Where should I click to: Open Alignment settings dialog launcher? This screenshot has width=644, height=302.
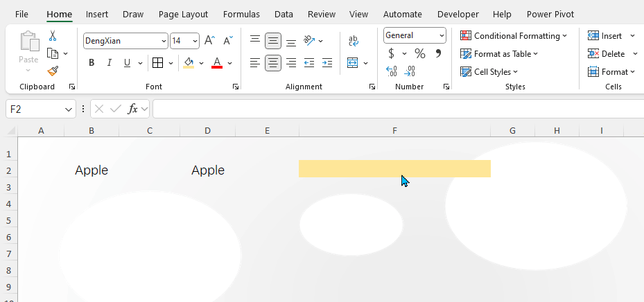coord(372,87)
